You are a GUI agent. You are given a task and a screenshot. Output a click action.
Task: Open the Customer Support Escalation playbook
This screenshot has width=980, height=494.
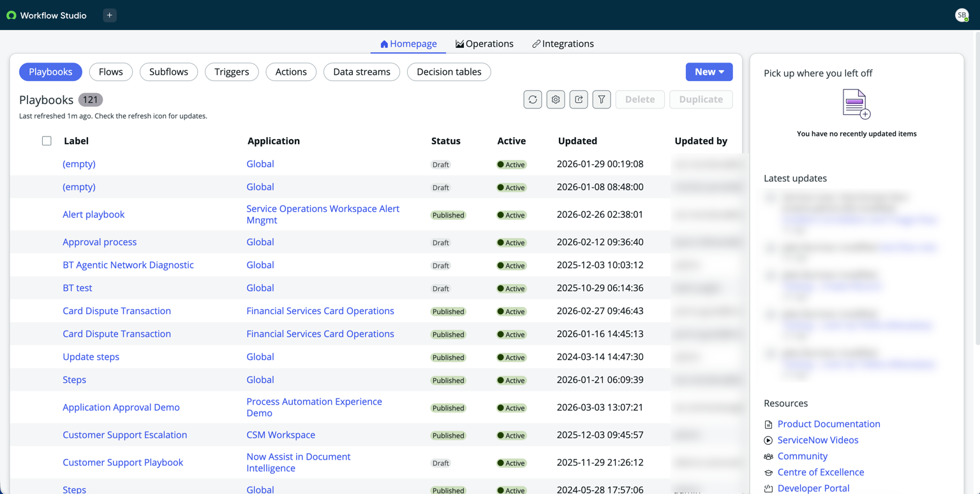click(x=125, y=435)
